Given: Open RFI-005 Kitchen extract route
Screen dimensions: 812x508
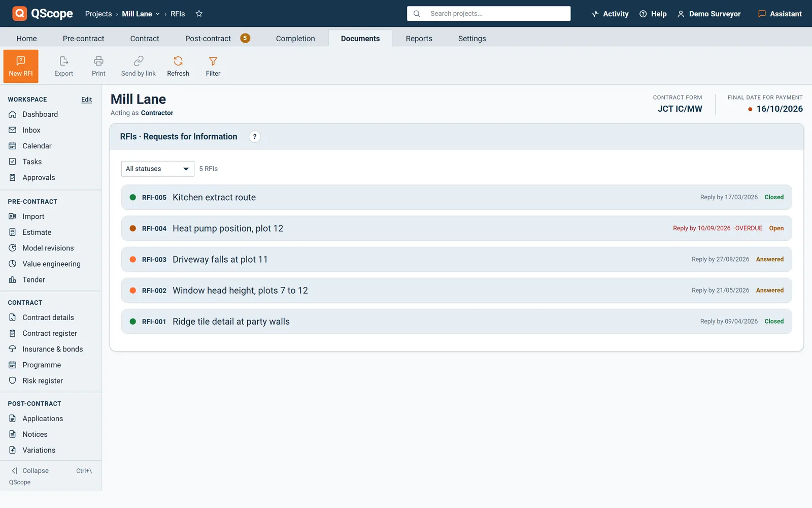Looking at the screenshot, I should tap(456, 197).
